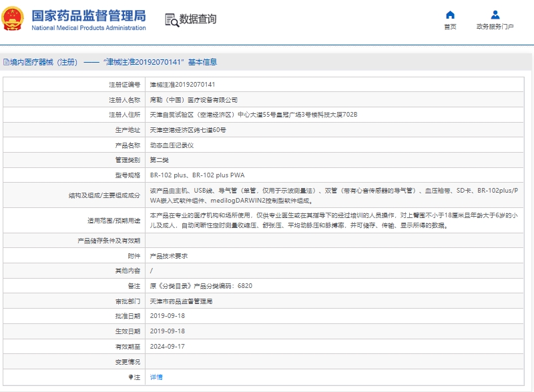Click the 国家药品监督管理局 title
The width and height of the screenshot is (534, 392).
coord(89,15)
